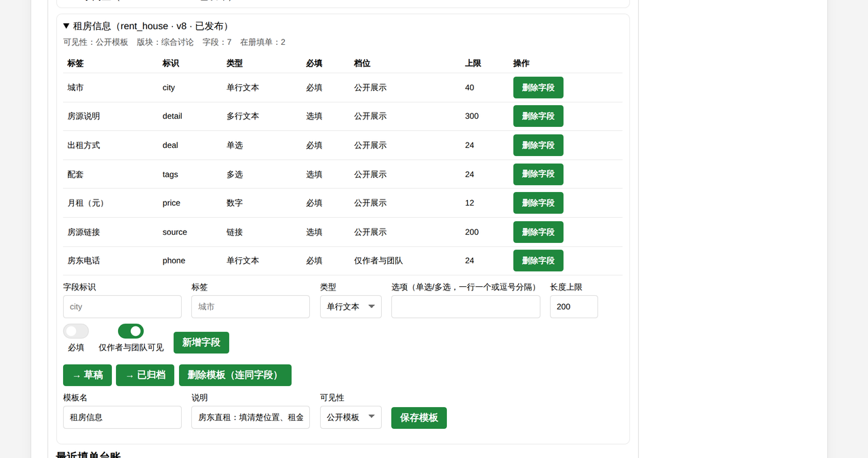Move template to 草稿 status
Image resolution: width=868 pixels, height=458 pixels.
point(87,375)
